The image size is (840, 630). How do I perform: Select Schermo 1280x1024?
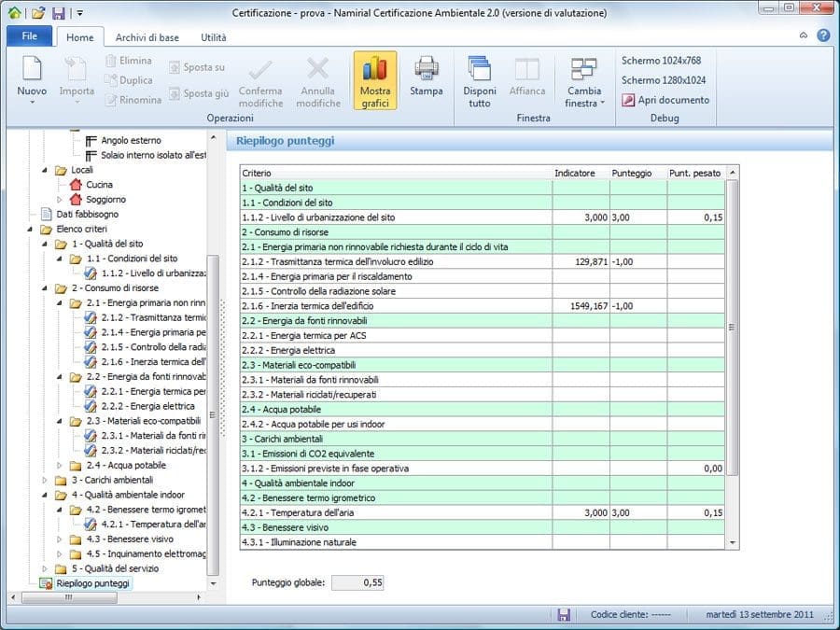click(664, 80)
